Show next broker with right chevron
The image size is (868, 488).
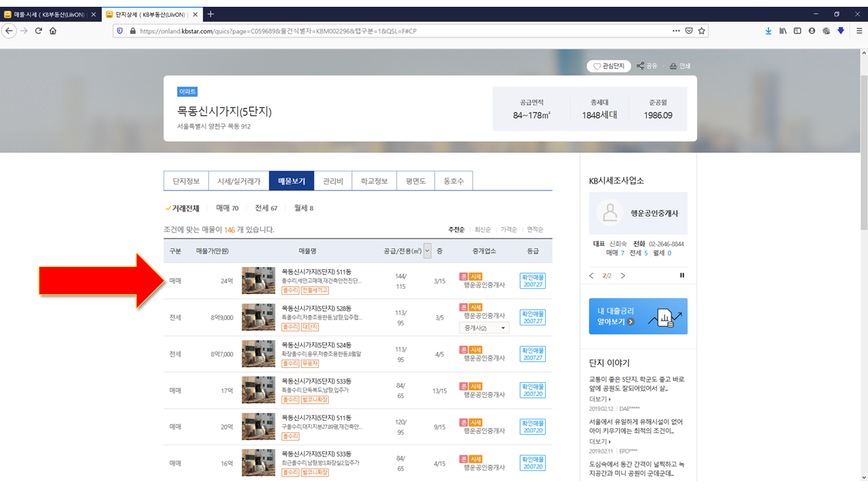tap(623, 276)
